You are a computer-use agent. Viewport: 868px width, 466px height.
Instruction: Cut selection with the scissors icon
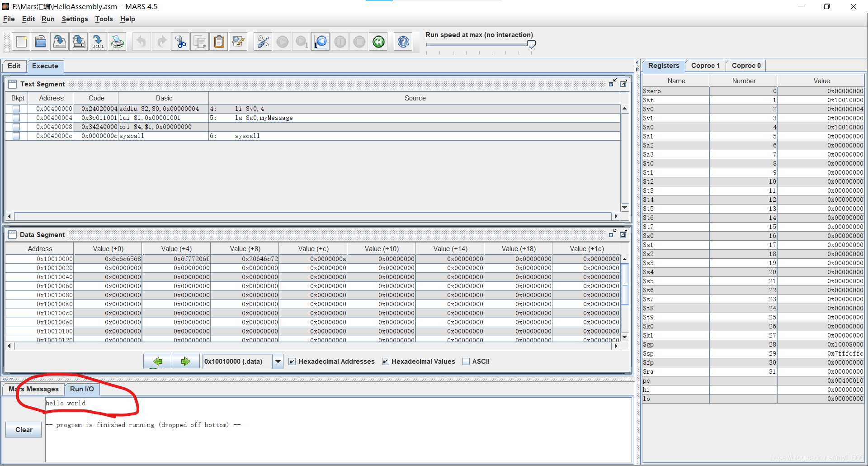(x=180, y=42)
